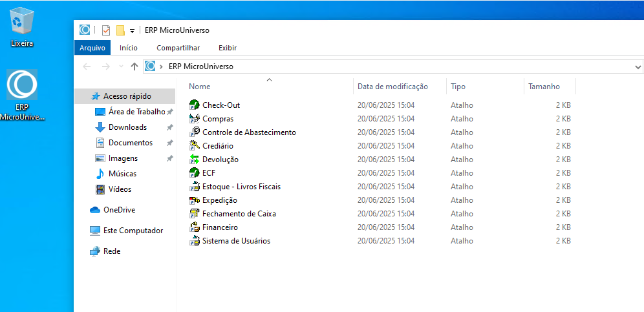Click the pin beside Downloads
The width and height of the screenshot is (644, 312).
[169, 127]
